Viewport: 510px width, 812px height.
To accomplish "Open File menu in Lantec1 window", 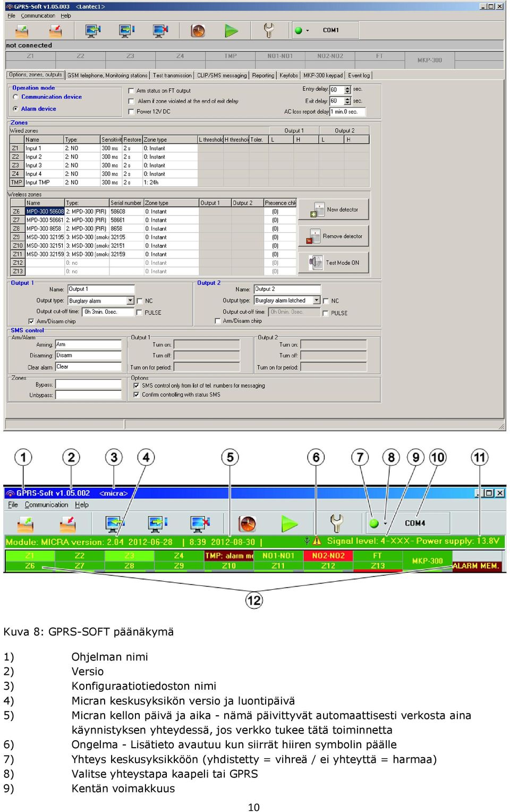I will [11, 16].
